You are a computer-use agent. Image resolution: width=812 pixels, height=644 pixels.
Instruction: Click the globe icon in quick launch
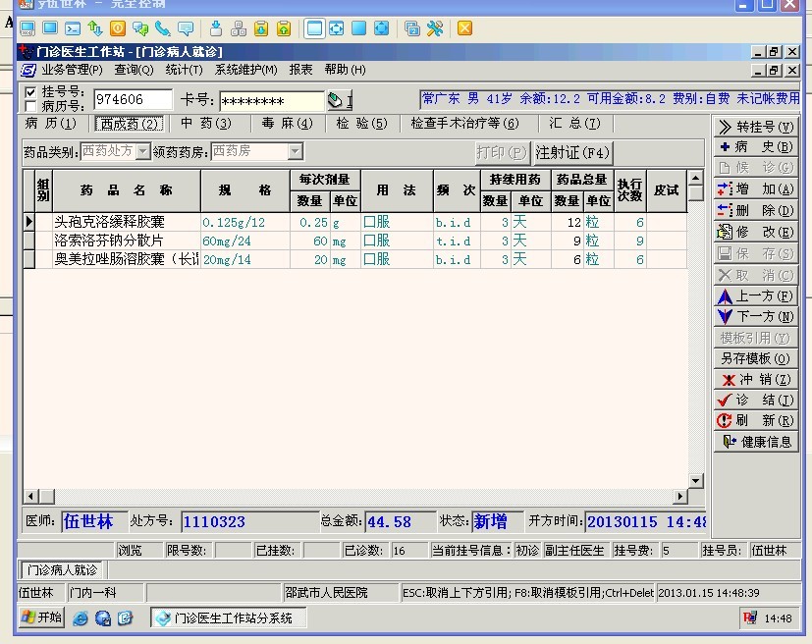[x=102, y=618]
